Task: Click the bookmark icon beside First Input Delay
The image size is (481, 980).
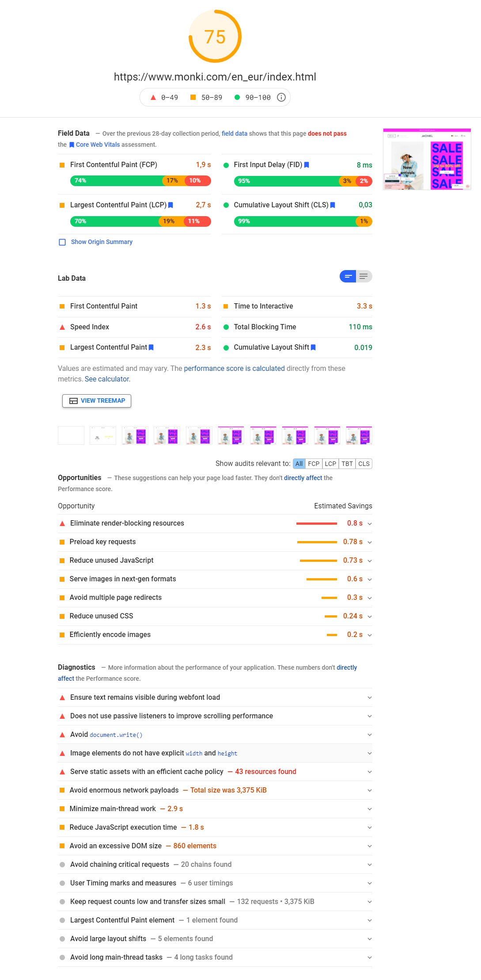Action: point(307,165)
